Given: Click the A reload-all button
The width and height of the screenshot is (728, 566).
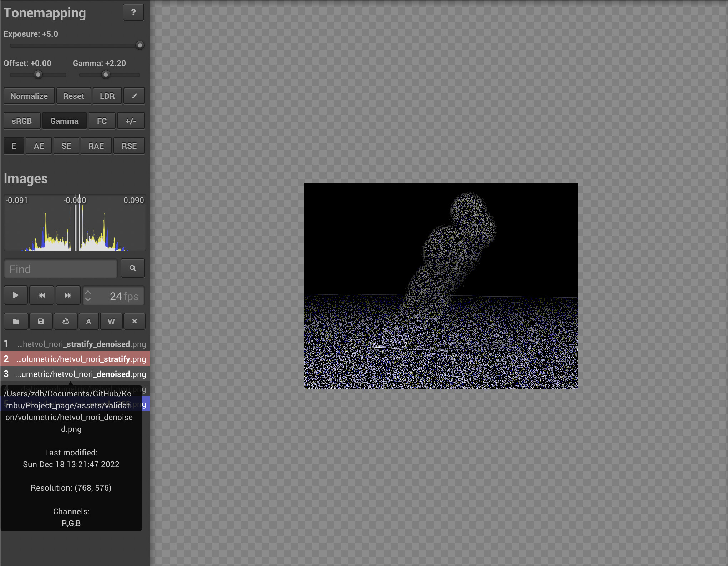Looking at the screenshot, I should pyautogui.click(x=89, y=322).
